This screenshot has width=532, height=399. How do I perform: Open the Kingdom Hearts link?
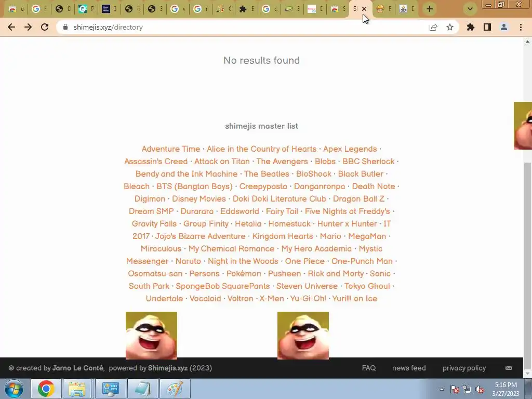click(x=282, y=236)
